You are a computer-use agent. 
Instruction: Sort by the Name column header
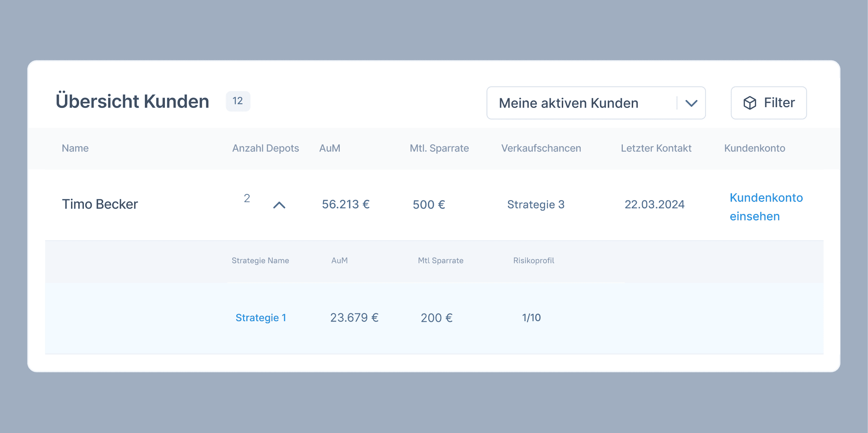pos(75,148)
